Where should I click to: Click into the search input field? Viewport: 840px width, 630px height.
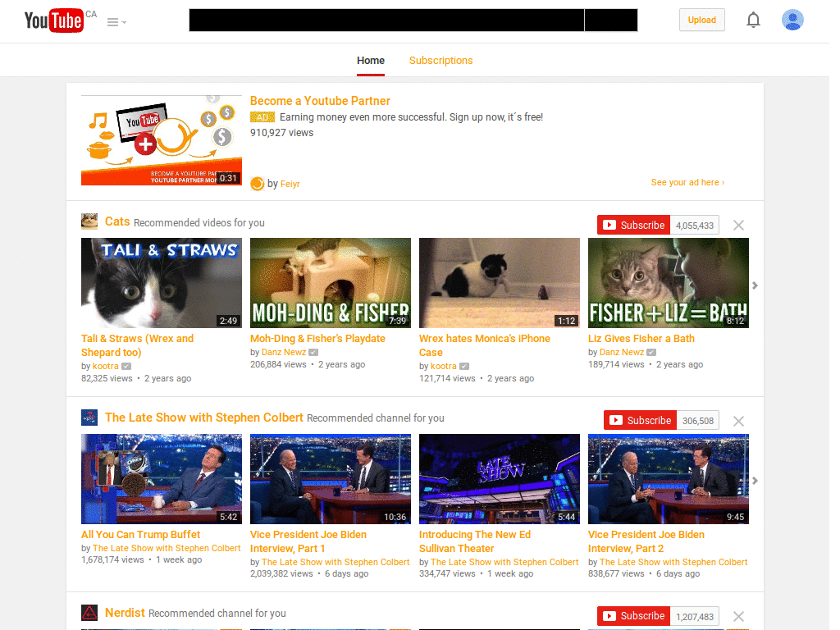(x=386, y=21)
